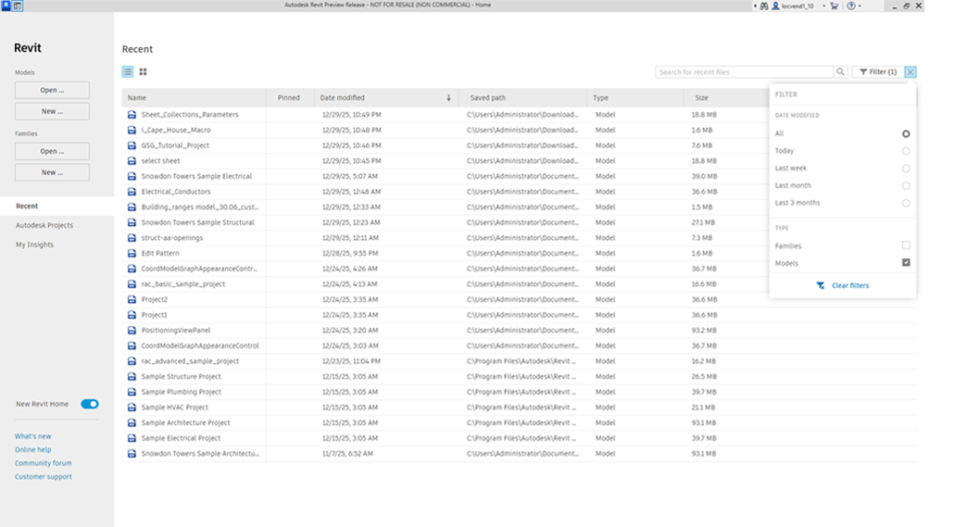Click the Revit R logo icon

[x=6, y=6]
